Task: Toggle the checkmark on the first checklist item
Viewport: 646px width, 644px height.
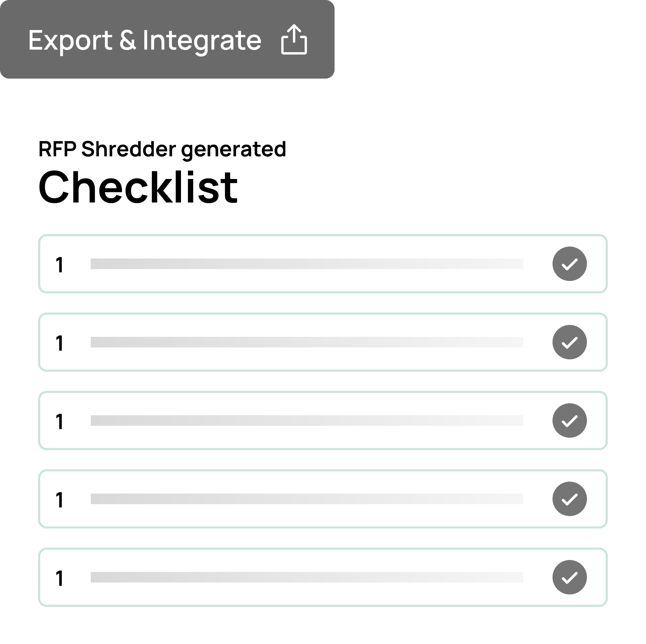Action: [x=569, y=264]
